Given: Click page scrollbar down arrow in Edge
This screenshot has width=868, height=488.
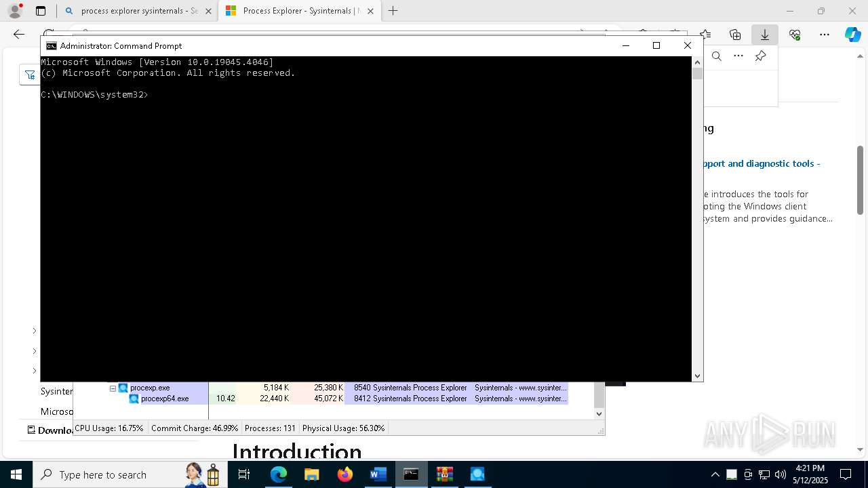Looking at the screenshot, I should 861,449.
